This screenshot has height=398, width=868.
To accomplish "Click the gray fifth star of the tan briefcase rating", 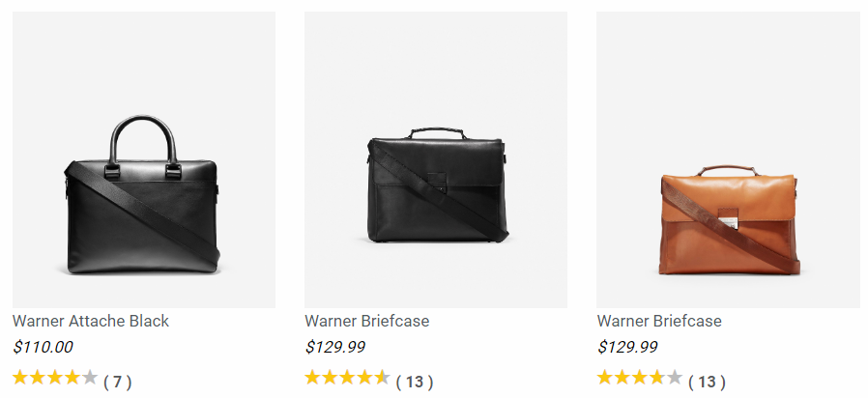I will point(675,378).
